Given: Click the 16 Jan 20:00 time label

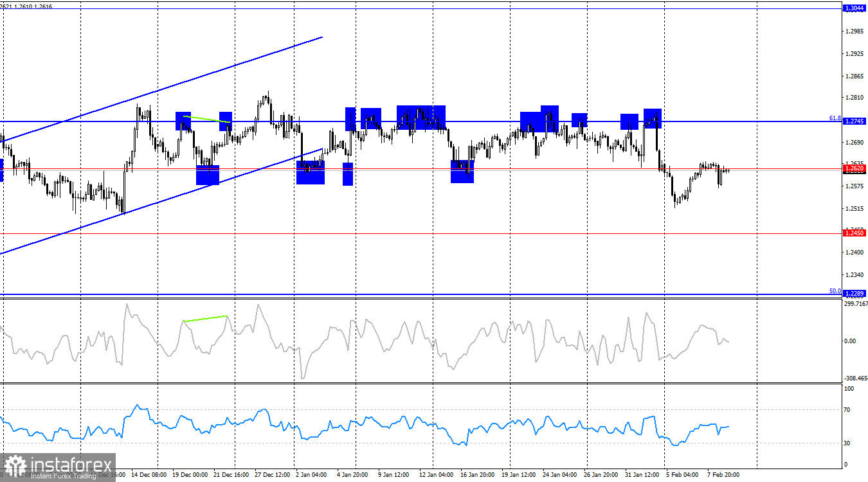Looking at the screenshot, I should click(478, 474).
